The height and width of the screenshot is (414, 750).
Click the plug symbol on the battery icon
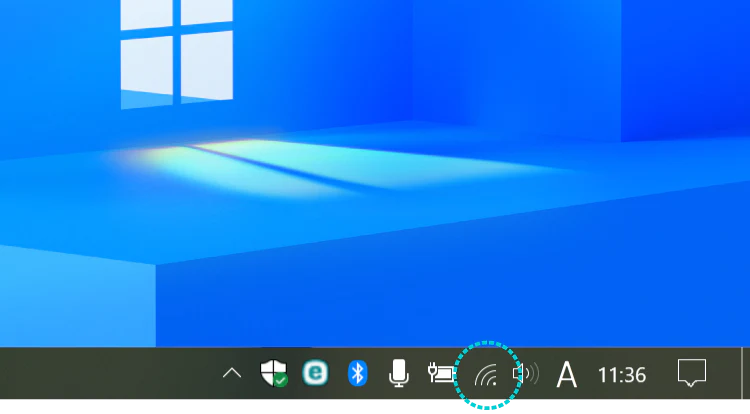coord(432,371)
